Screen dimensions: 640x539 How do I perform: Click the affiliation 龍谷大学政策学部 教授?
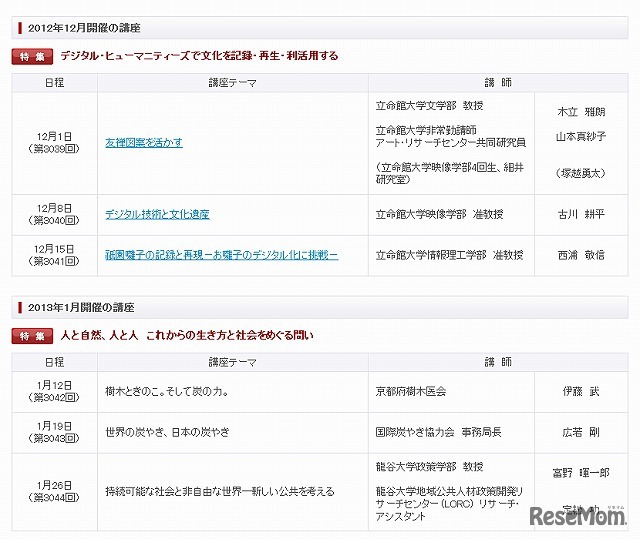point(429,466)
